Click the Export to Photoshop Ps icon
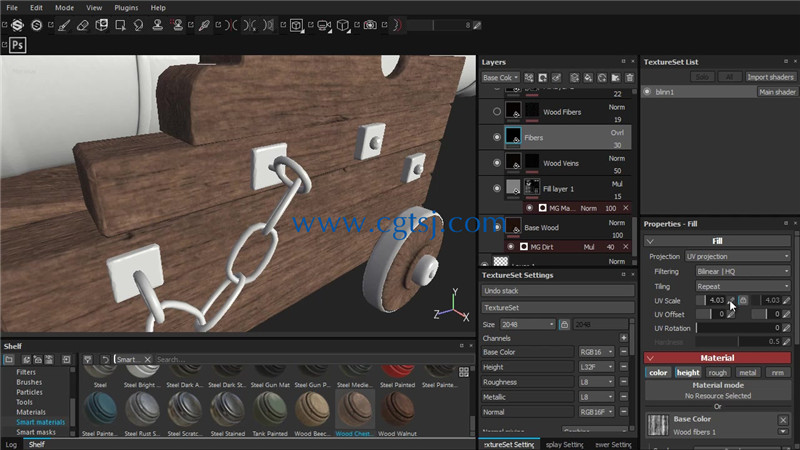Image resolution: width=800 pixels, height=450 pixels. pyautogui.click(x=18, y=45)
